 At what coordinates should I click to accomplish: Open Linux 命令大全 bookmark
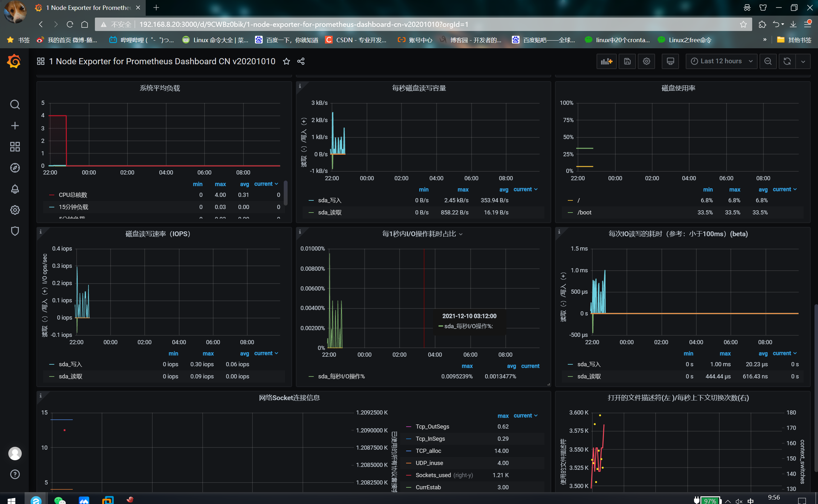pos(215,40)
